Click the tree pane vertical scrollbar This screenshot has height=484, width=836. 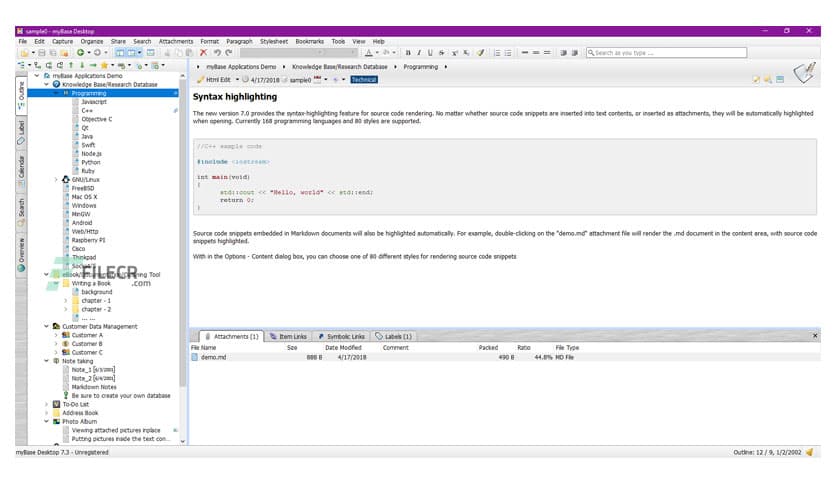pos(183,235)
